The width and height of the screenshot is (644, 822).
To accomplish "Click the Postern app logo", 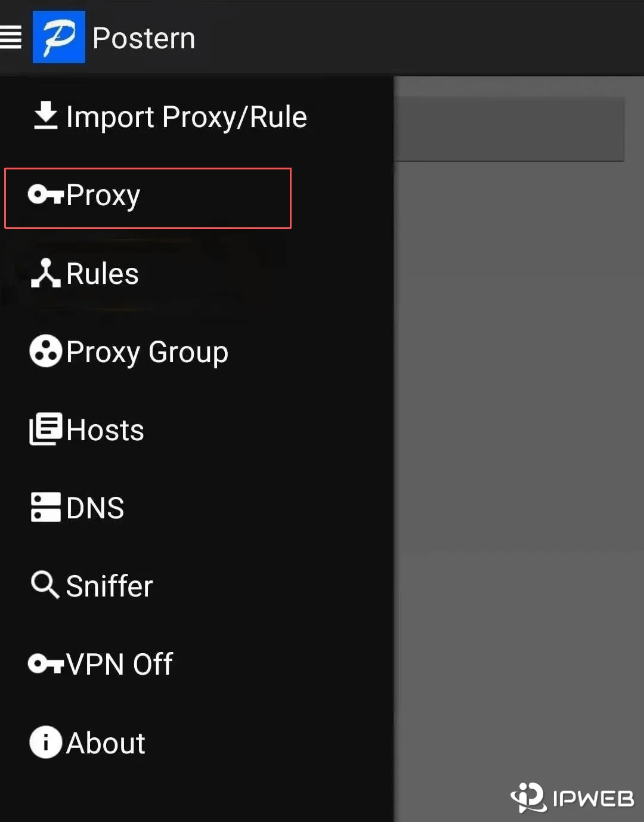I will click(x=58, y=37).
